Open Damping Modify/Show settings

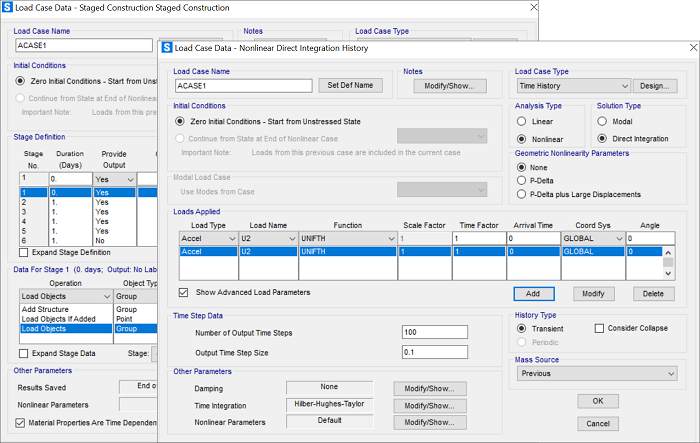[x=429, y=389]
